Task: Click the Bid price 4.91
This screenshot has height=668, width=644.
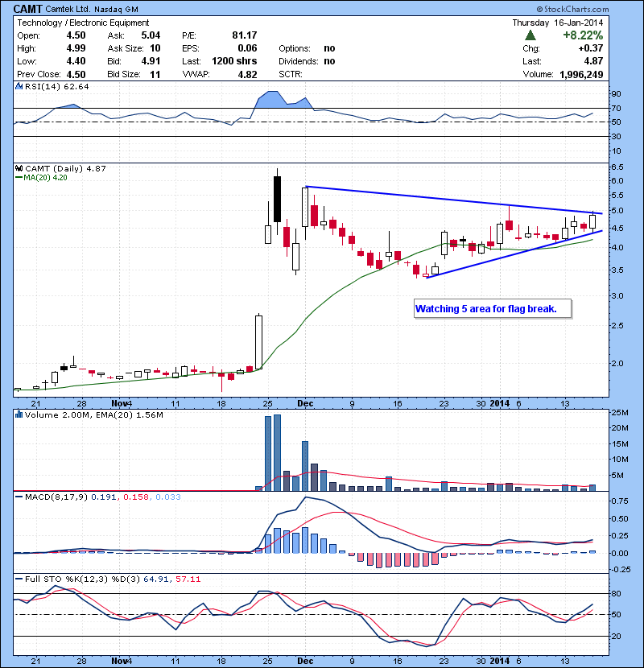Action: pyautogui.click(x=151, y=61)
